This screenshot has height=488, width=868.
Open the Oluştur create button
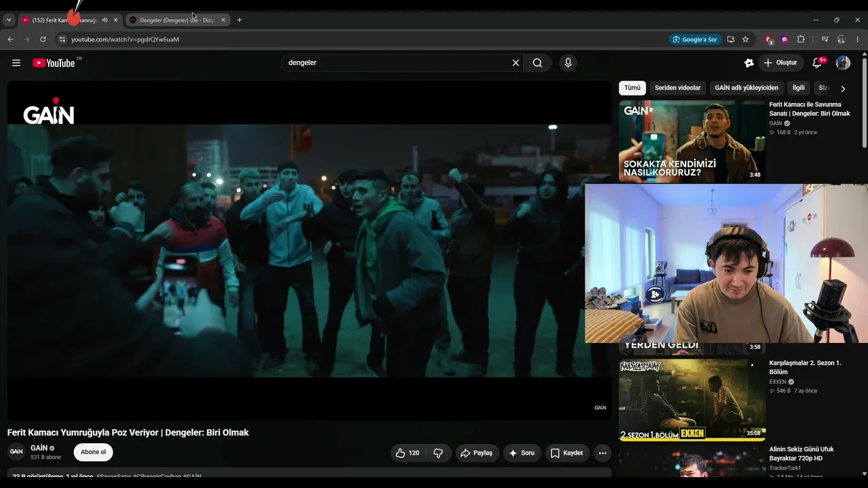780,63
